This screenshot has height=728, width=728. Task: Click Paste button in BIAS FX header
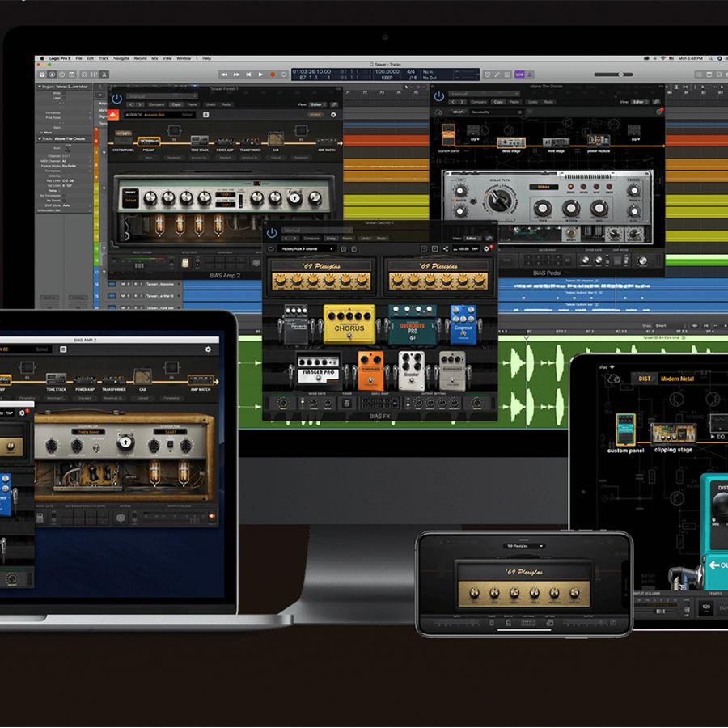pos(347,238)
